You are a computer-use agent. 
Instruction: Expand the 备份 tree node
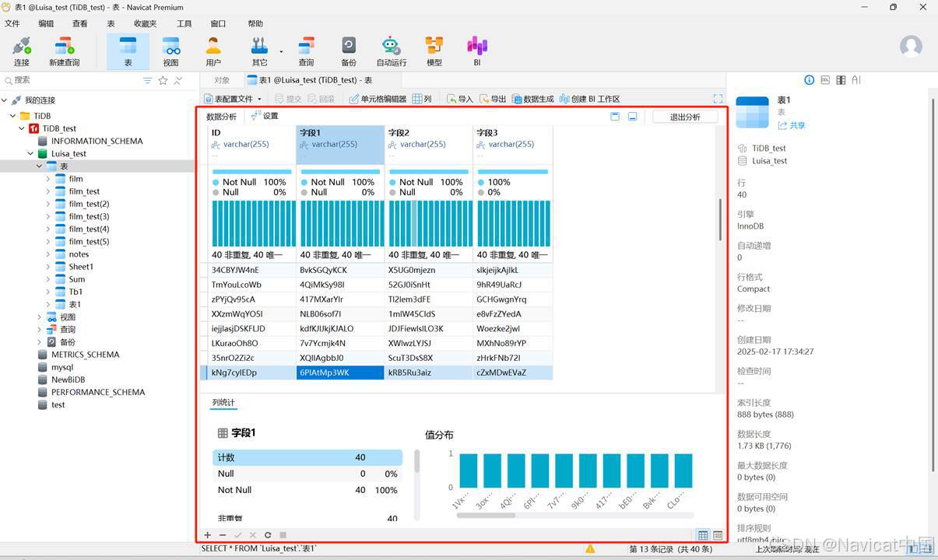(x=40, y=342)
